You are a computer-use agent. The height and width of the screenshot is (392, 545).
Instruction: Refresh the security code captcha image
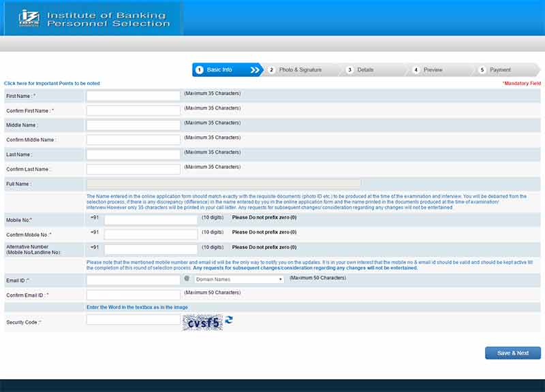[x=228, y=321]
